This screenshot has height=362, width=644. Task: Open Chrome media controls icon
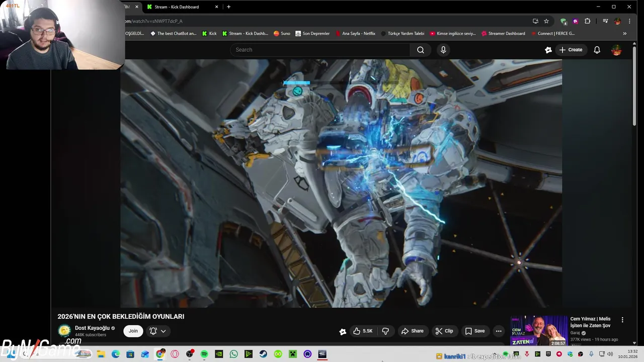pyautogui.click(x=605, y=21)
